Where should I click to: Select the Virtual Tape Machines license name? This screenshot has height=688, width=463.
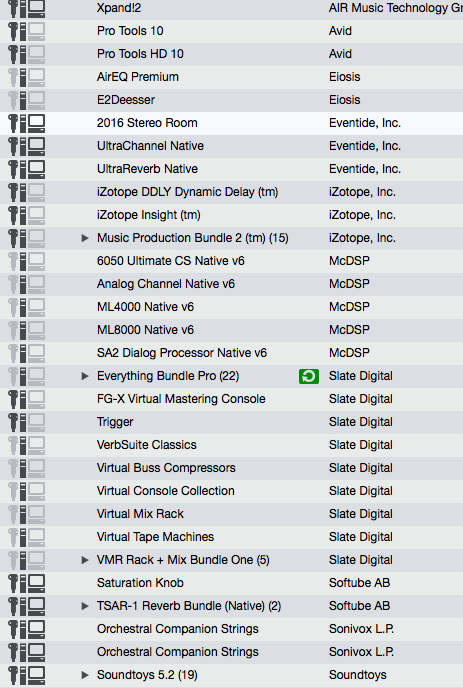[155, 537]
